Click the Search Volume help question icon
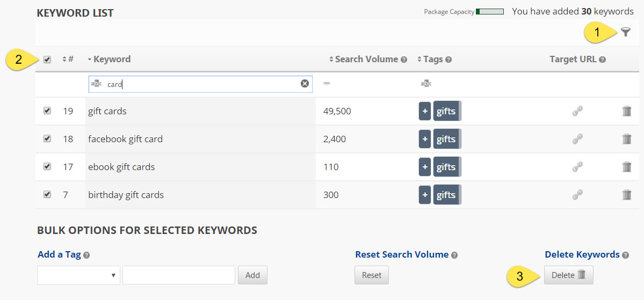 (404, 60)
